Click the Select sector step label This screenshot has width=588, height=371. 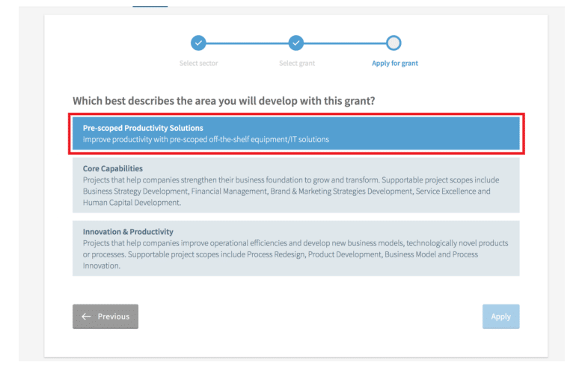198,64
